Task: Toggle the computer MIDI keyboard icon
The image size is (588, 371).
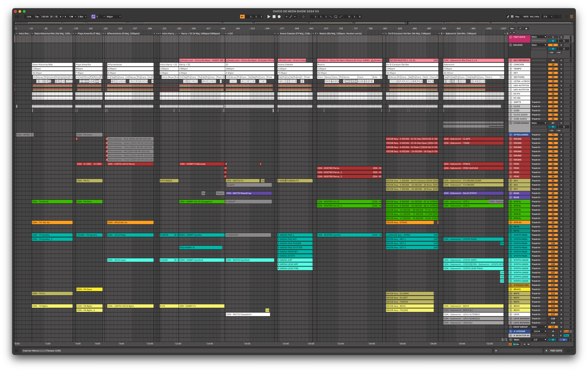Action: [512, 16]
